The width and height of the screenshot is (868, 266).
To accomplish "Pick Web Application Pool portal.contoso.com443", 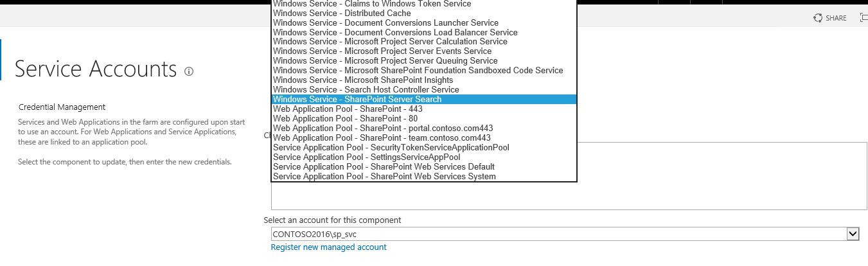I will point(423,129).
